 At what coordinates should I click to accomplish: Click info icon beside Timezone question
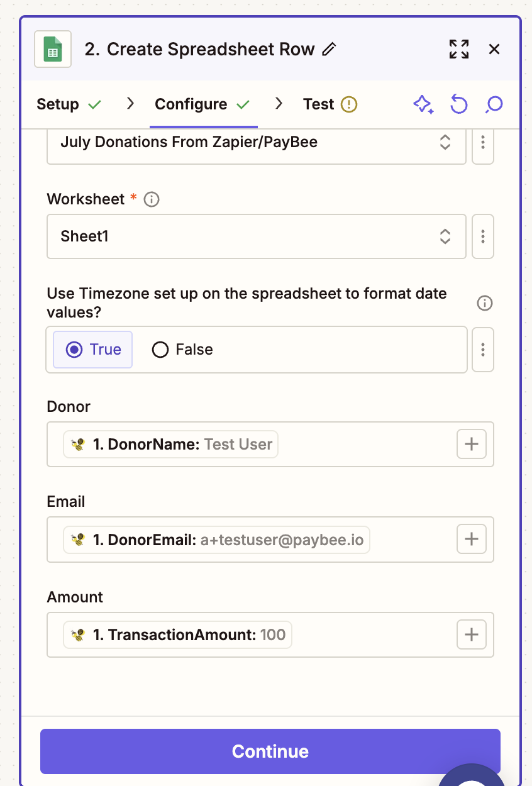coord(484,303)
